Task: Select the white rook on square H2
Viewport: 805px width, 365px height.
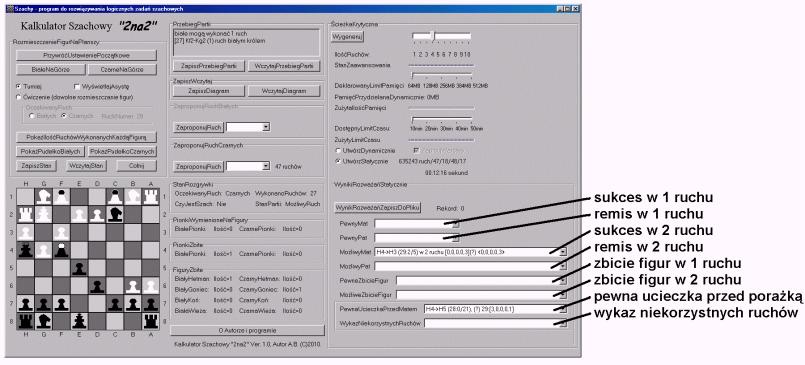Action: point(25,214)
